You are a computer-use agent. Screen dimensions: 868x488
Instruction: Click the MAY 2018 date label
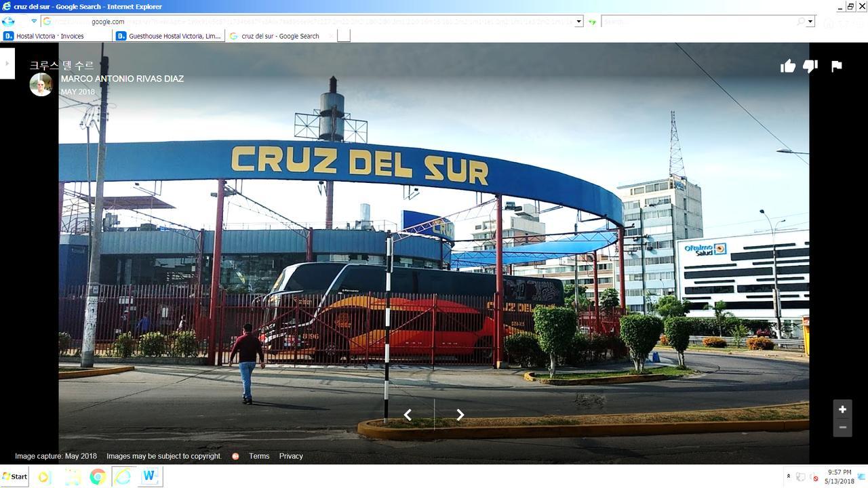[78, 92]
